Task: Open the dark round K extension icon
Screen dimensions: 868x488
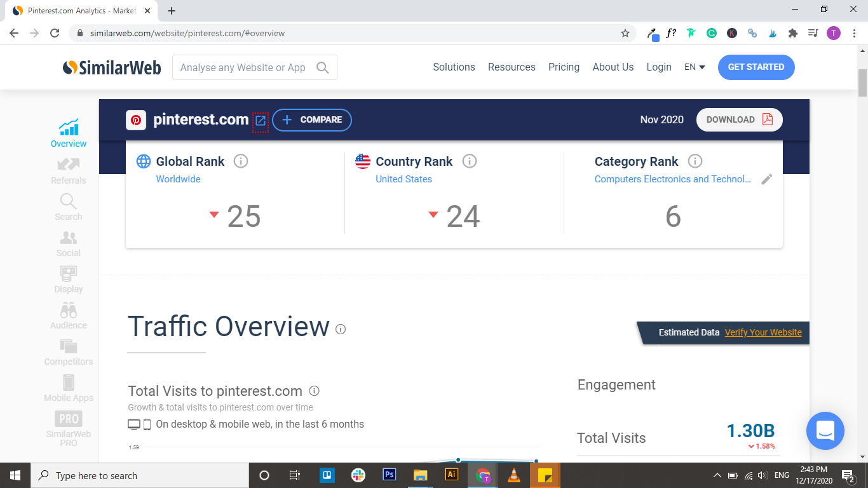Action: (732, 33)
